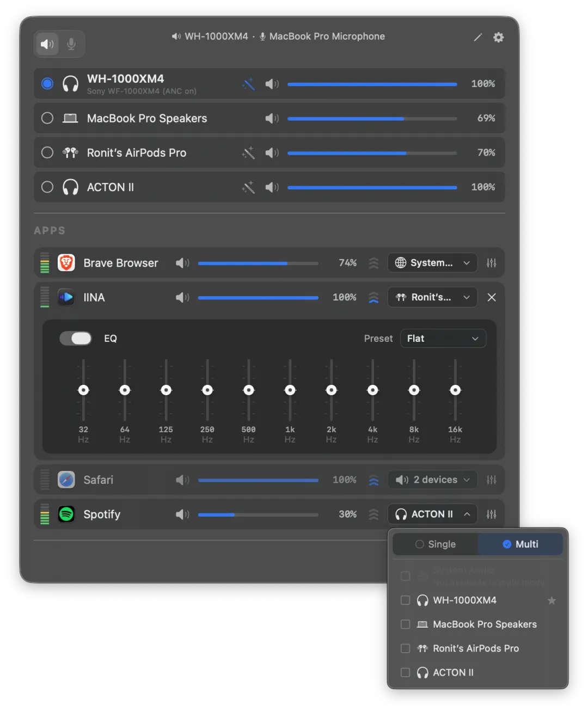Check MacBook Pro Speakers in popup

tap(406, 624)
